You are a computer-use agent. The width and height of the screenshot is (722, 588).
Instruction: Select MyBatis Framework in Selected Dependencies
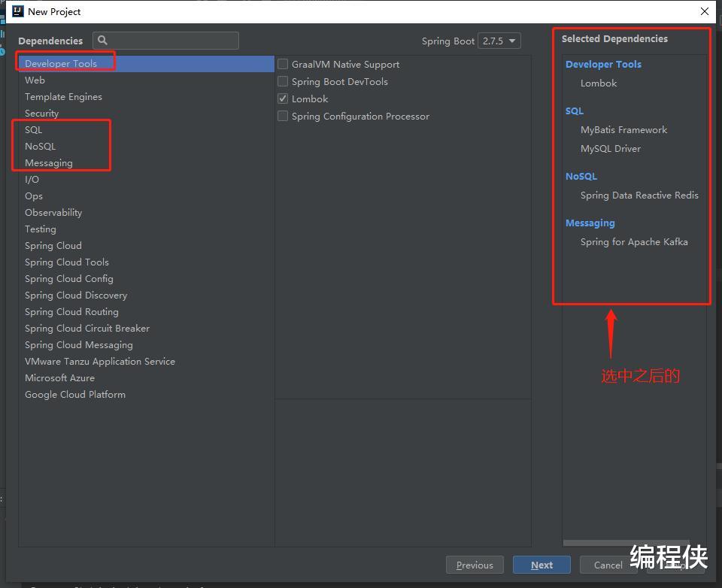pyautogui.click(x=623, y=130)
